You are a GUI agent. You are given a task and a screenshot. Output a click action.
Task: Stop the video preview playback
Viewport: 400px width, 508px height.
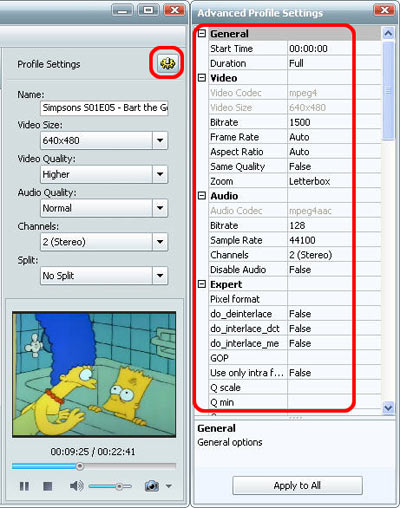coord(48,486)
